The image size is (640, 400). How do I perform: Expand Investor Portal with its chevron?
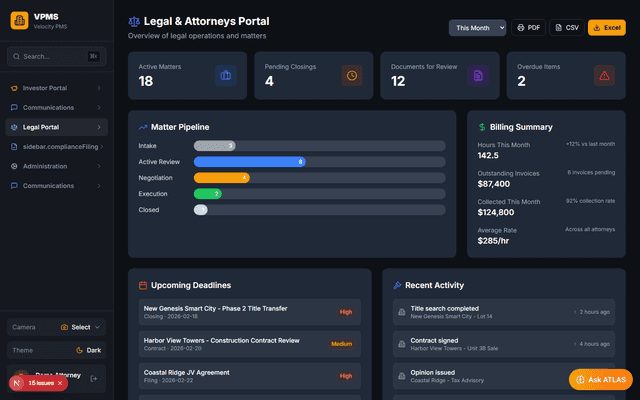(99, 88)
